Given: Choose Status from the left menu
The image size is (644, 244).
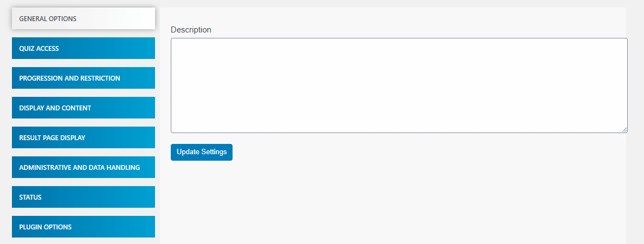Looking at the screenshot, I should [83, 197].
